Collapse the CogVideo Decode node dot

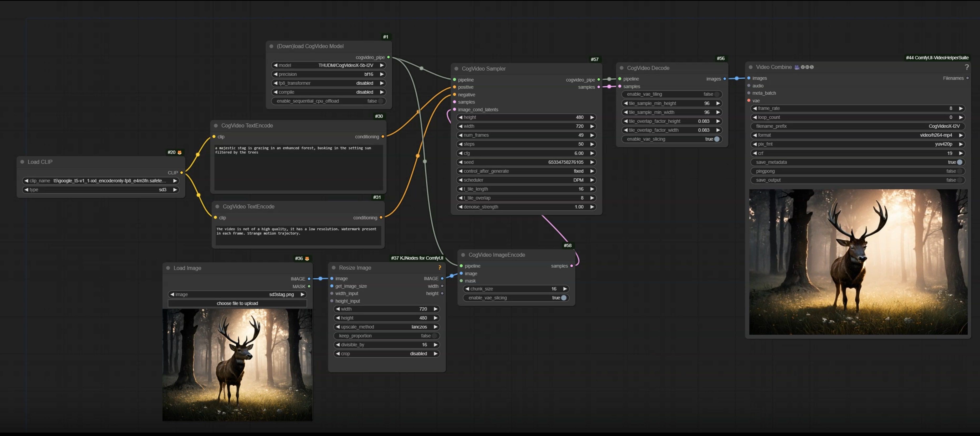(x=622, y=68)
